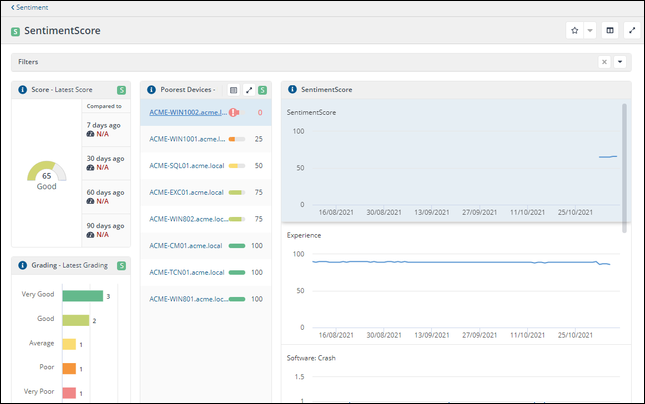Open table view in Poorest Devices
Viewport: 645px width, 404px height.
click(233, 90)
